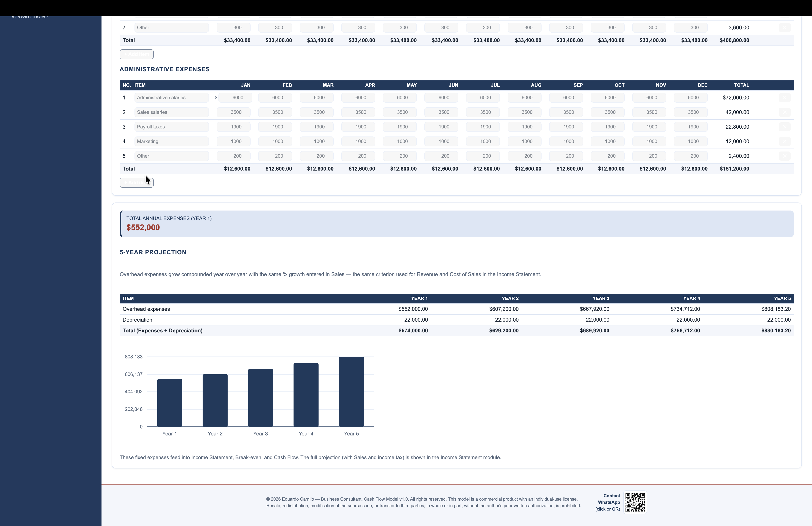Edit the administrative Other August amount

pyautogui.click(x=524, y=156)
